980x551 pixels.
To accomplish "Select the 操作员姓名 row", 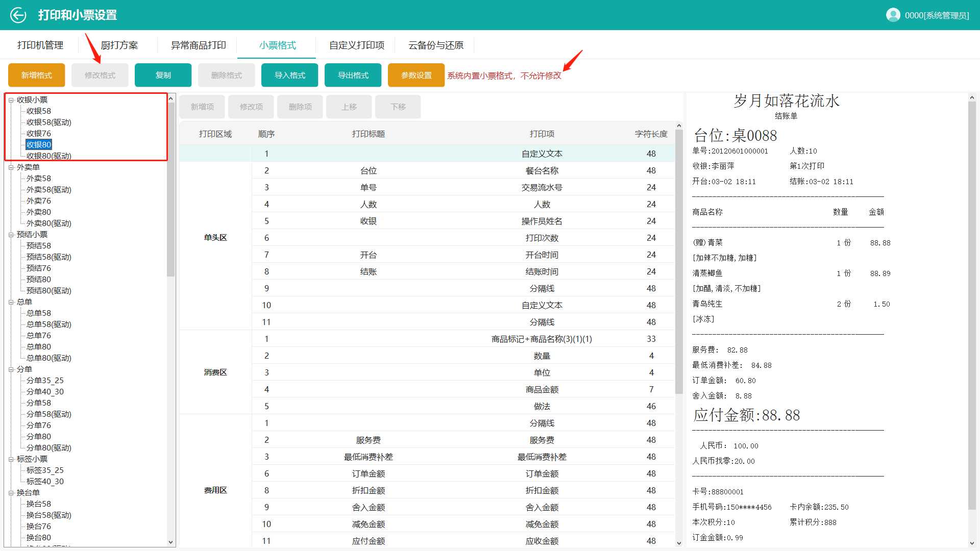I will point(463,221).
